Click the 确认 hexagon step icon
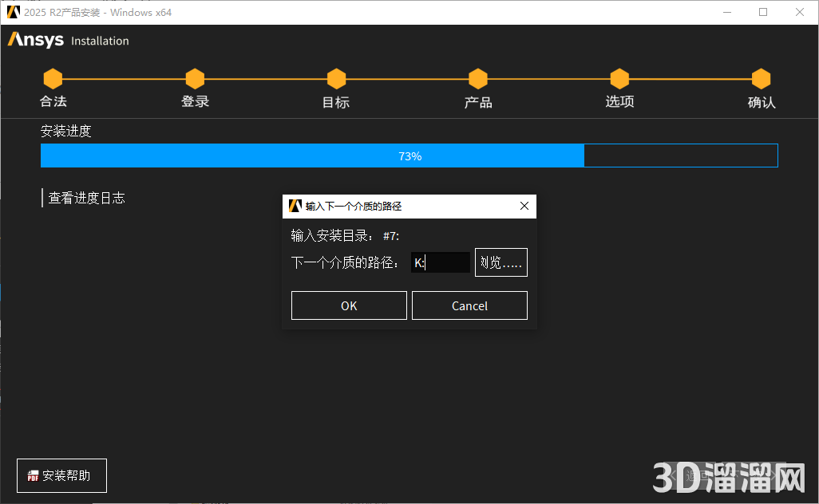The image size is (819, 504). [x=761, y=78]
